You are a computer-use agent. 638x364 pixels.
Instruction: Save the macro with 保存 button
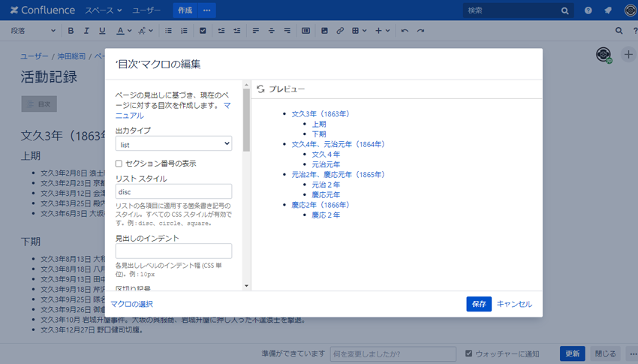tap(479, 304)
